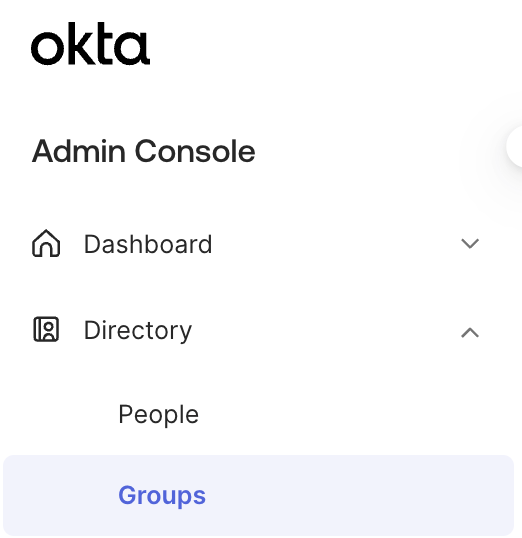Click the Admin Console heading
The width and height of the screenshot is (522, 538).
[143, 151]
